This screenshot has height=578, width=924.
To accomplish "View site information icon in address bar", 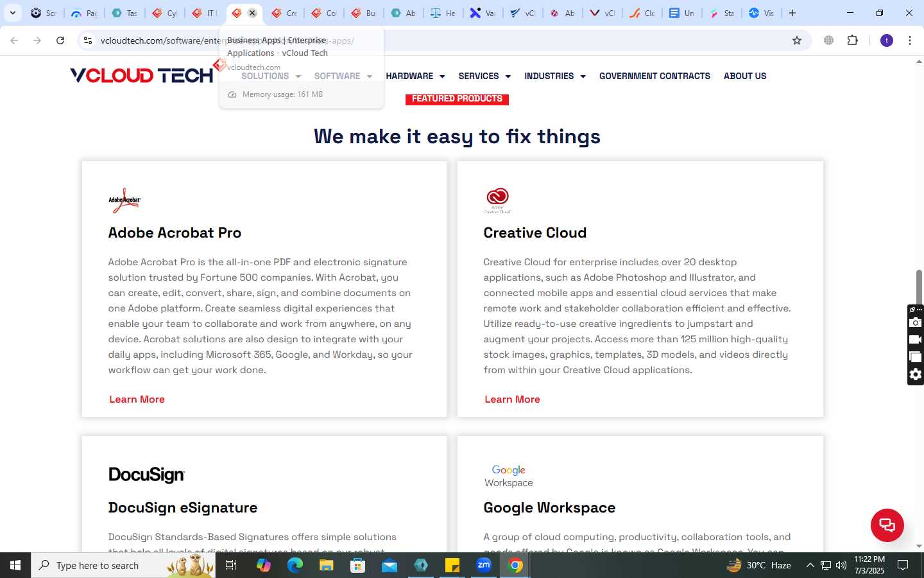I will (88, 40).
